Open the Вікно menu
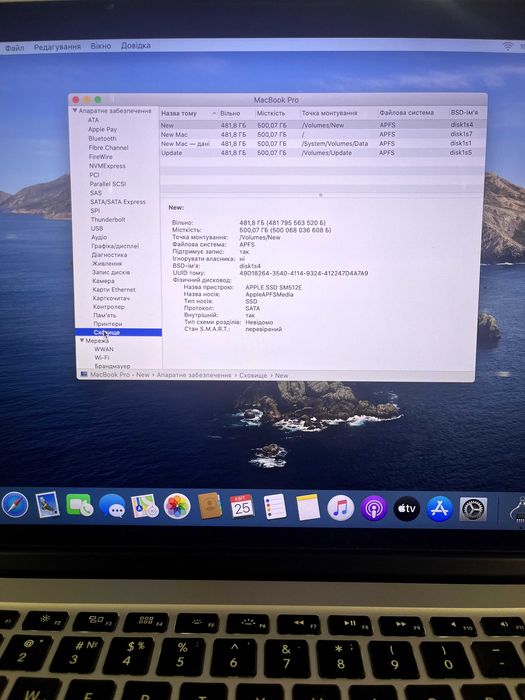 click(101, 46)
